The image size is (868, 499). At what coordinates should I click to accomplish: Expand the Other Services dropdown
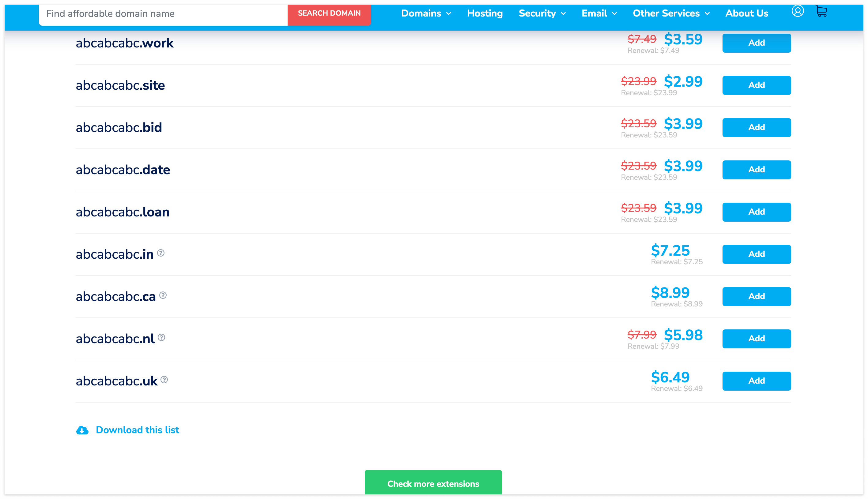pos(671,13)
